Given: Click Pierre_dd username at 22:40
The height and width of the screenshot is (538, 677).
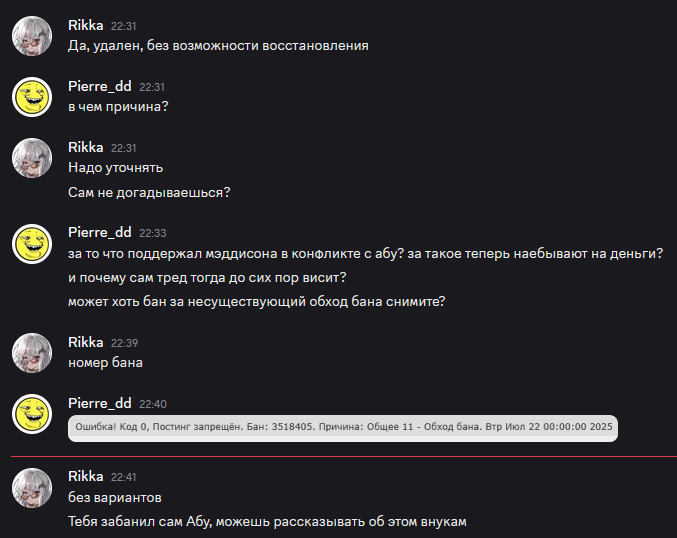Looking at the screenshot, I should pos(100,403).
